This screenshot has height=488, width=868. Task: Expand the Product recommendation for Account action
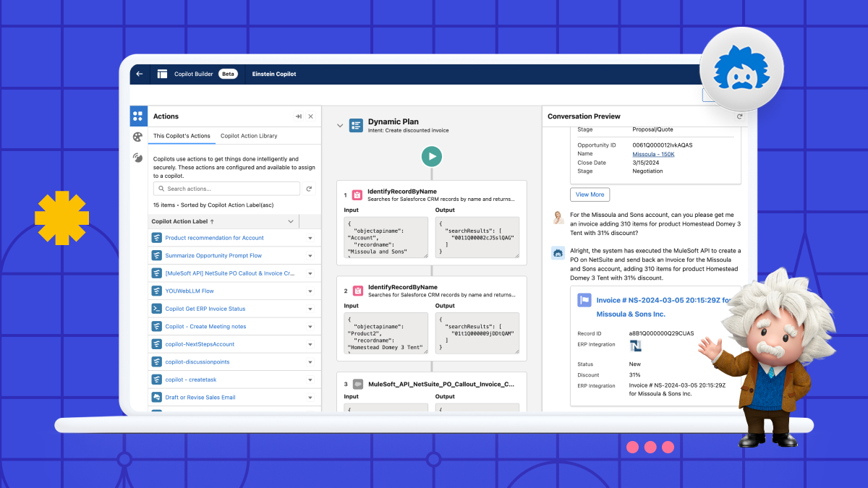(310, 237)
